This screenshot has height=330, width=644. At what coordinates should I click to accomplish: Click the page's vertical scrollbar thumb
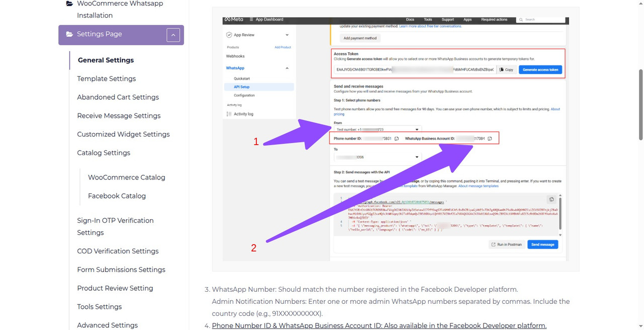[640, 105]
